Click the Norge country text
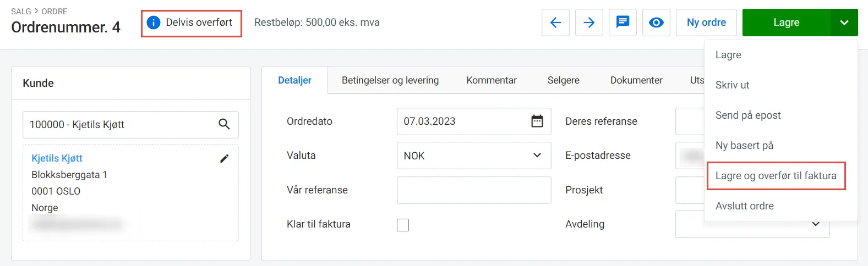Screen dimensions: 868x266 45,208
